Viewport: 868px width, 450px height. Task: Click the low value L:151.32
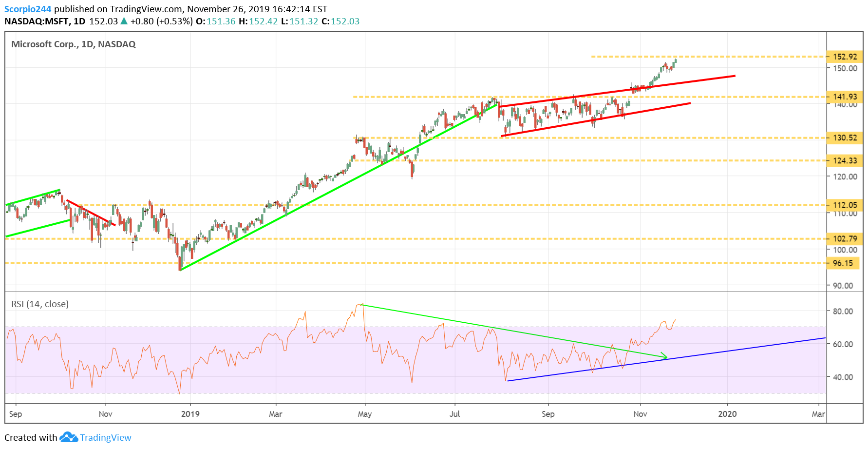(x=300, y=21)
